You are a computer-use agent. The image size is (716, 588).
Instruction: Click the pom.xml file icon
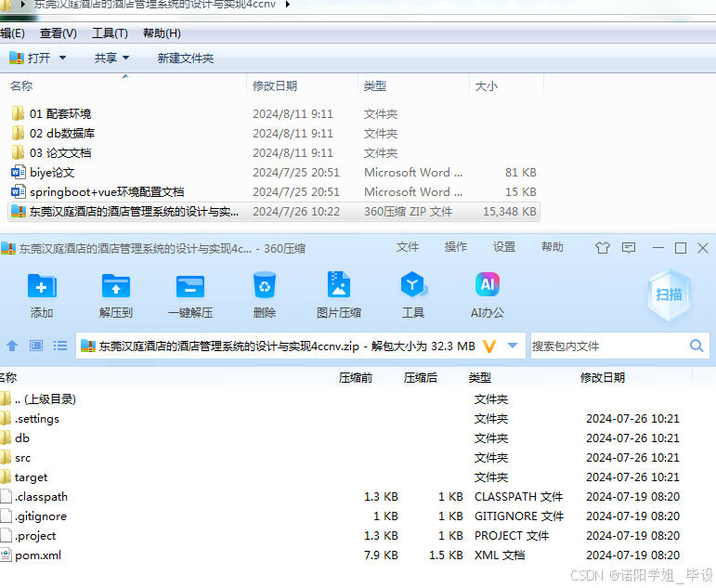(x=6, y=555)
